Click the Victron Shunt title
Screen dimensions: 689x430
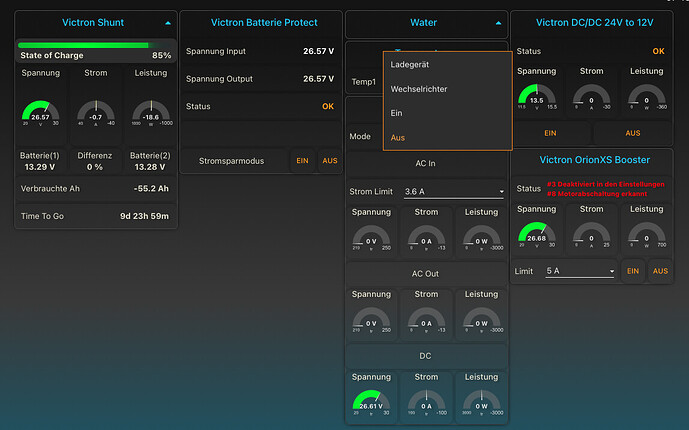(93, 22)
